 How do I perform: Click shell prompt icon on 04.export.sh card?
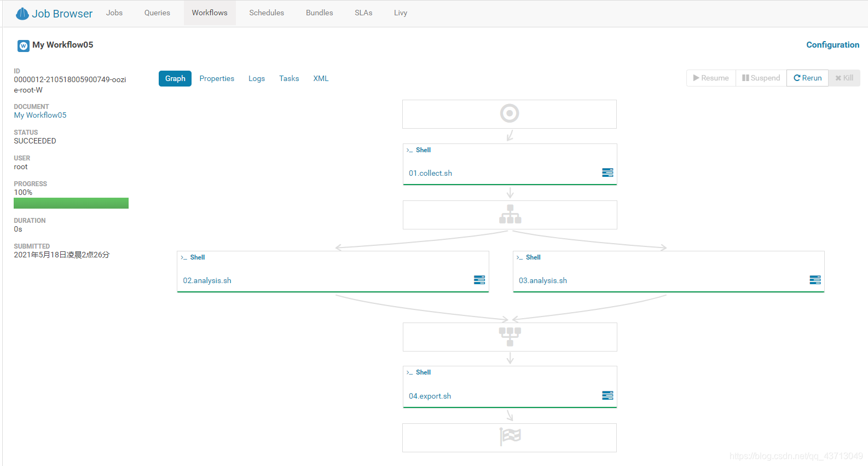409,372
